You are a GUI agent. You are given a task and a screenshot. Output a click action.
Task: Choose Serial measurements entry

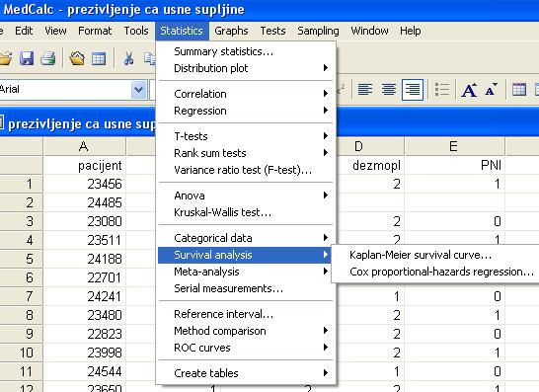pos(247,288)
